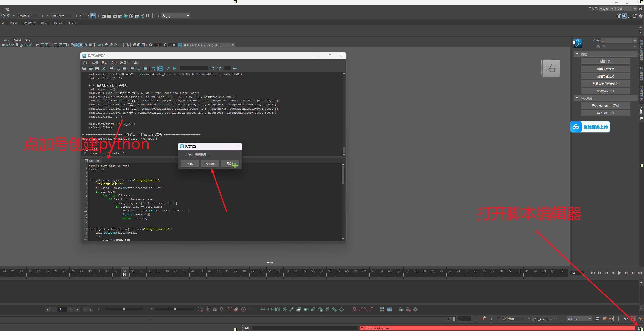Save the current script to disk
Screen dimensions: 644x331
click(97, 68)
